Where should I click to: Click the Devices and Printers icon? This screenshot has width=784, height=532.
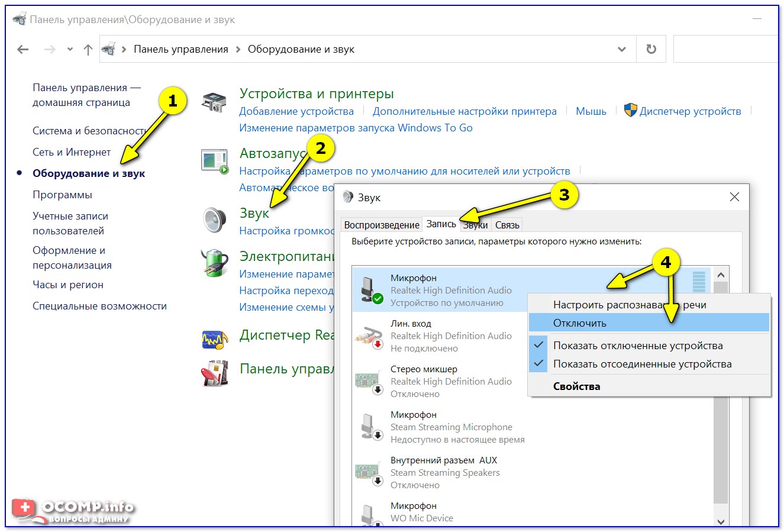point(214,103)
